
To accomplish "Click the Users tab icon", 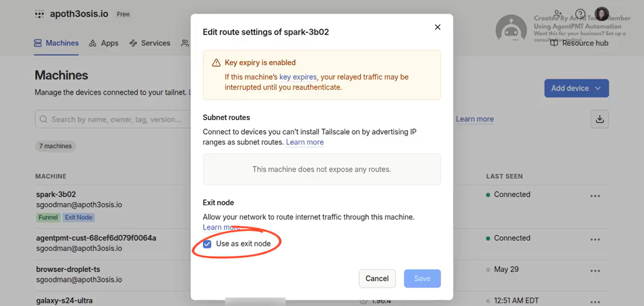I will pyautogui.click(x=185, y=43).
